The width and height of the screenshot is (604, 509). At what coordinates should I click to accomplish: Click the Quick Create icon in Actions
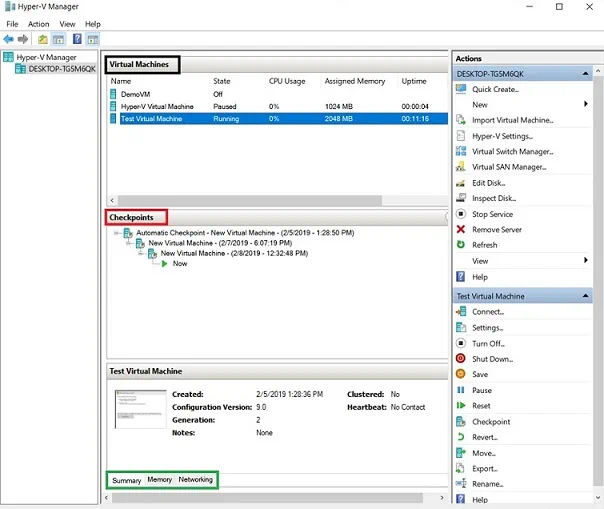(x=460, y=89)
